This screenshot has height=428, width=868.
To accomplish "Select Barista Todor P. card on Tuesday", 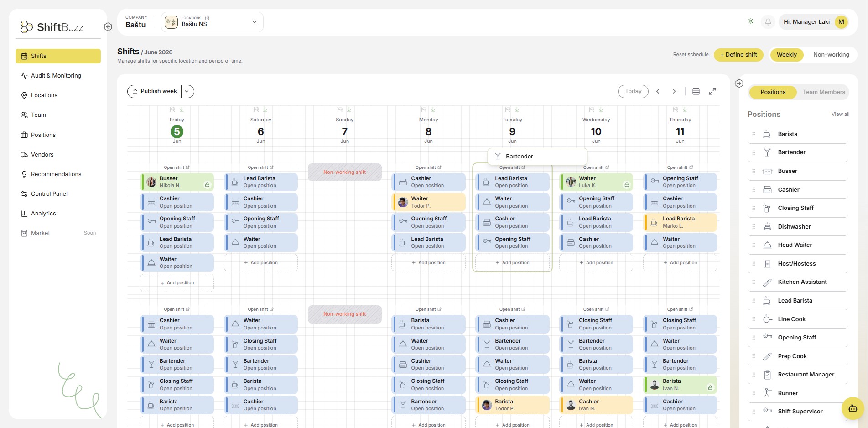I will (x=513, y=405).
